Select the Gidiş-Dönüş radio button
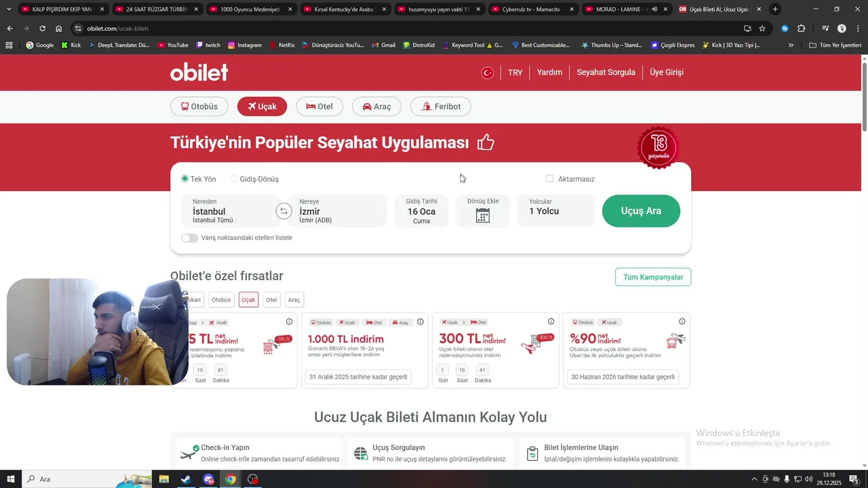The height and width of the screenshot is (488, 868). click(234, 179)
